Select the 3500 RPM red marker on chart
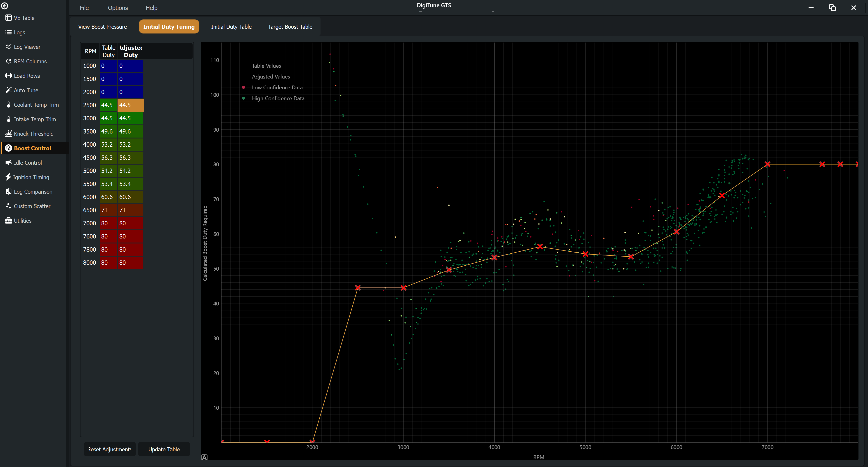Screen dimensions: 868x467 click(x=449, y=270)
